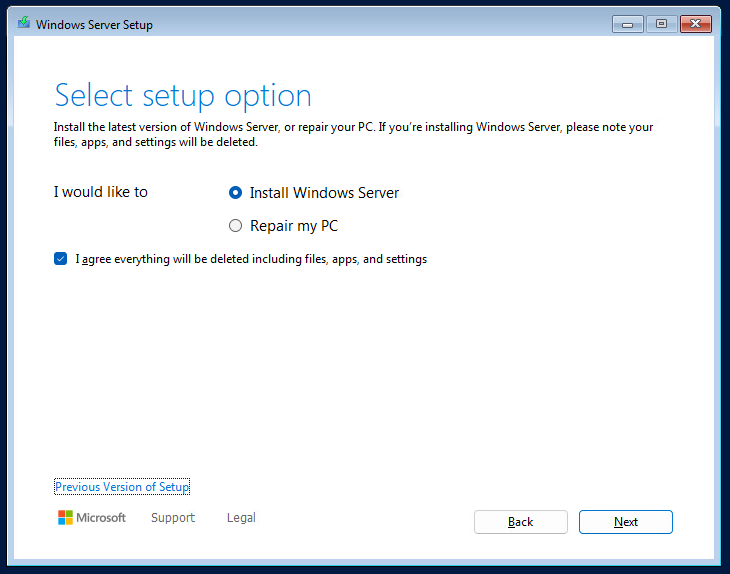Choose the Repair my PC radio button
Viewport: 730px width, 574px height.
click(x=236, y=226)
